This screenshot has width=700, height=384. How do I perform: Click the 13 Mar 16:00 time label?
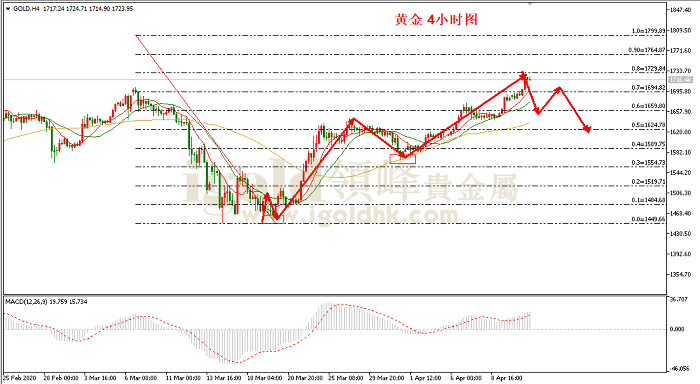coord(224,378)
